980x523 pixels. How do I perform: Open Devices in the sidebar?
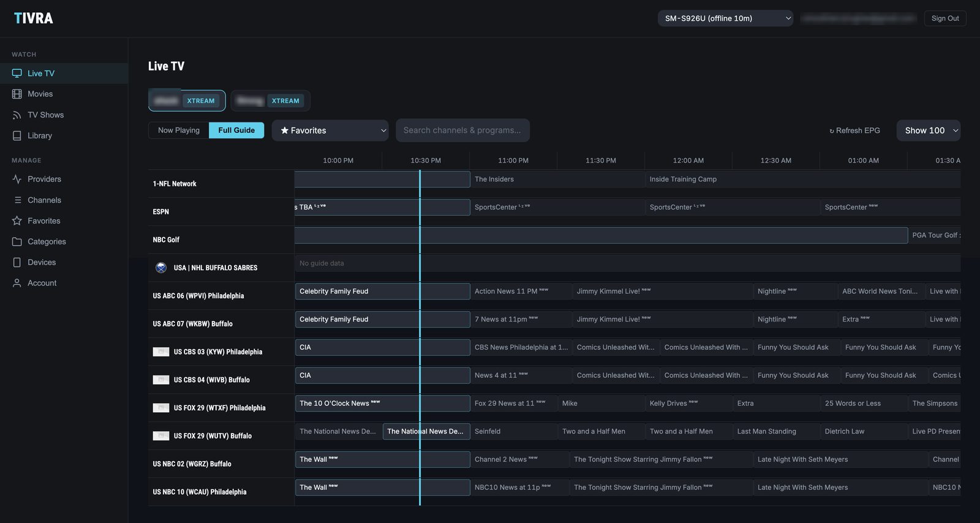[x=64, y=262]
